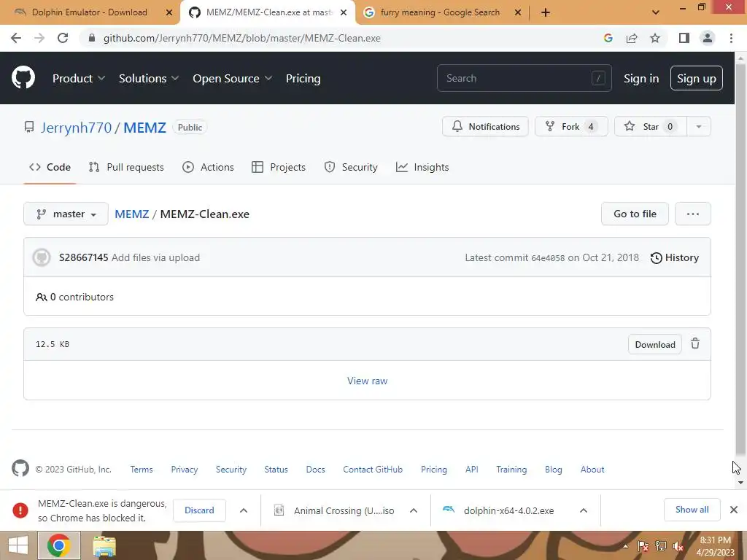Bookmark this page with star icon
747x560 pixels.
pyautogui.click(x=655, y=38)
